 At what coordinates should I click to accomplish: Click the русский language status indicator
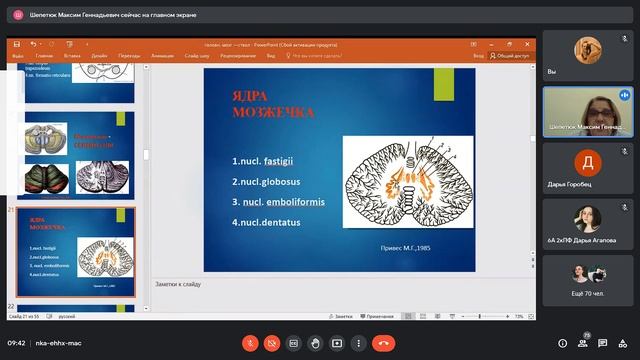[x=67, y=316]
